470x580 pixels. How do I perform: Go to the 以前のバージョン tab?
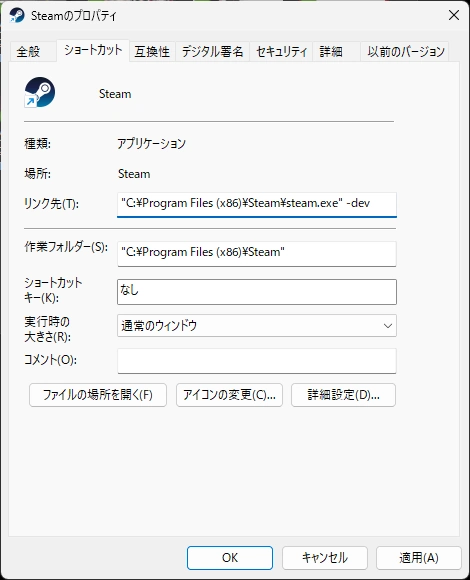[x=405, y=51]
